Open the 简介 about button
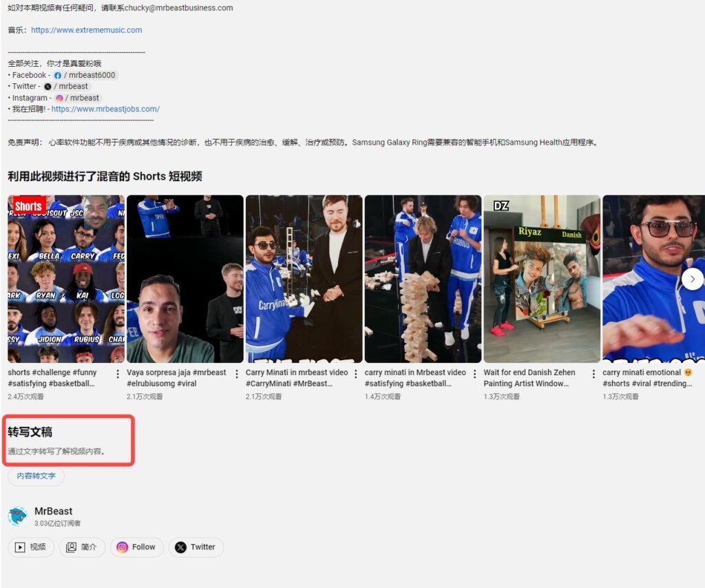 [x=82, y=547]
